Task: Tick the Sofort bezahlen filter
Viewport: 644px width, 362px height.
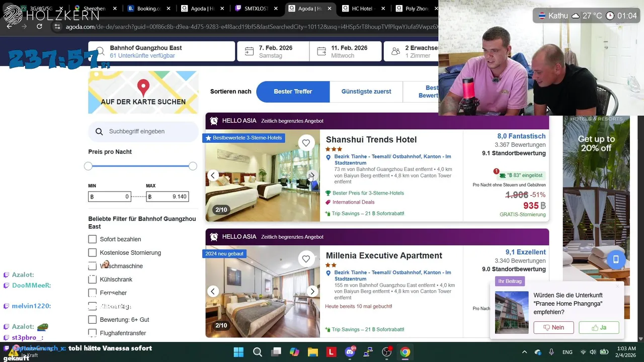Action: [x=92, y=239]
